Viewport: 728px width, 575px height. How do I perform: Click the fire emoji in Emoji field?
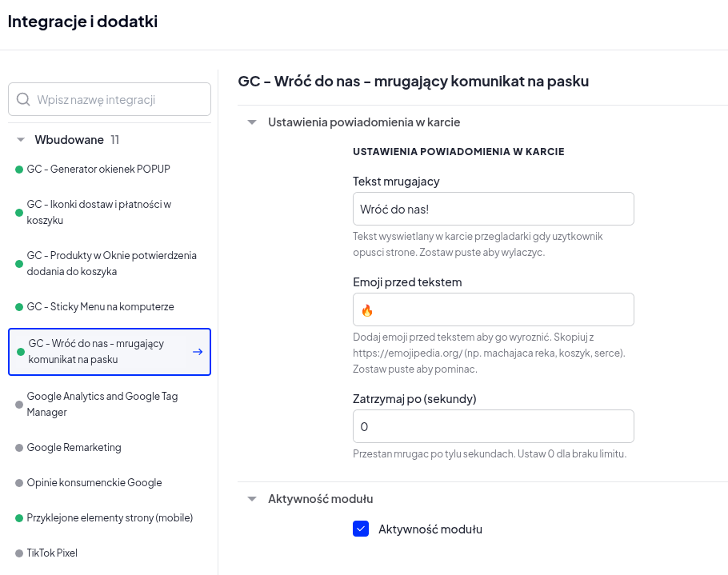point(367,310)
